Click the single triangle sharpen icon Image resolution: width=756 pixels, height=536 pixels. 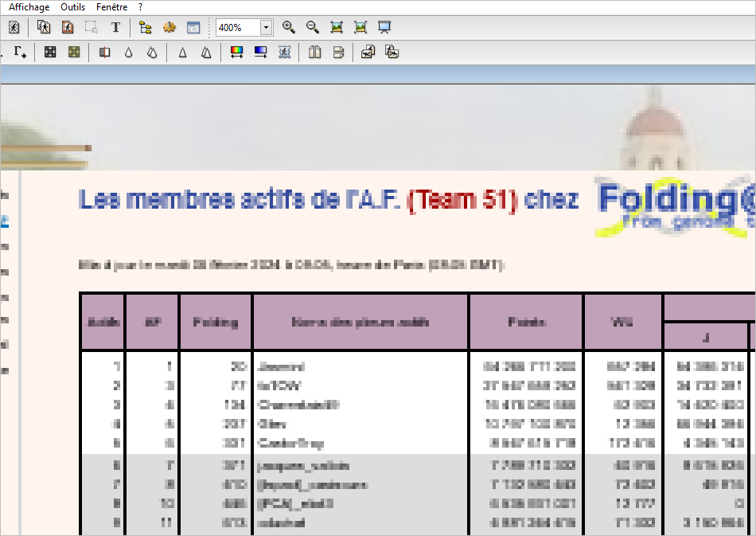click(x=182, y=53)
